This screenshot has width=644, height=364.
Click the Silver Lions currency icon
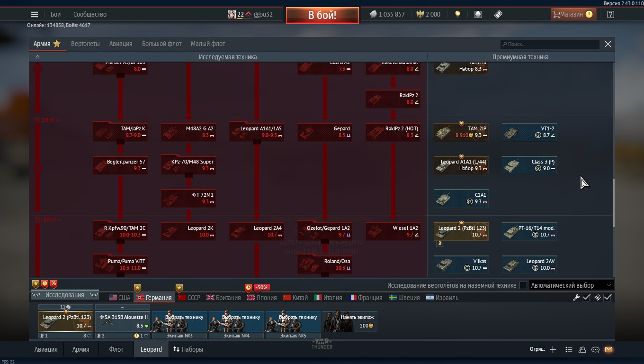point(373,14)
